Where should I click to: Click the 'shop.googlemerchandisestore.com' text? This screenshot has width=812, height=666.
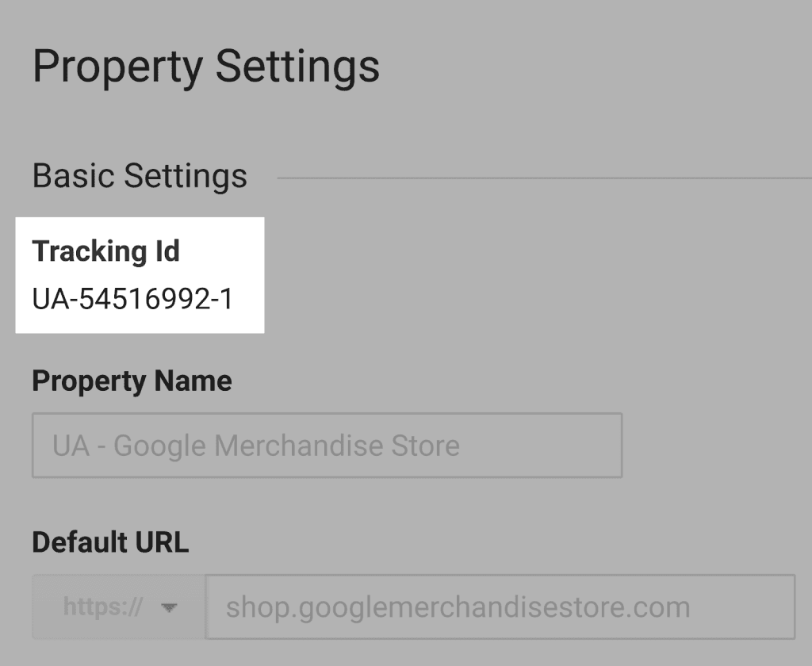(458, 607)
